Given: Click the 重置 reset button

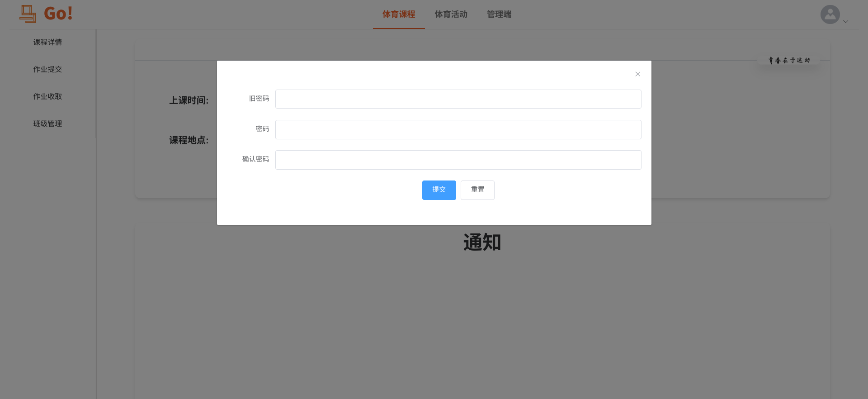Looking at the screenshot, I should pos(477,190).
